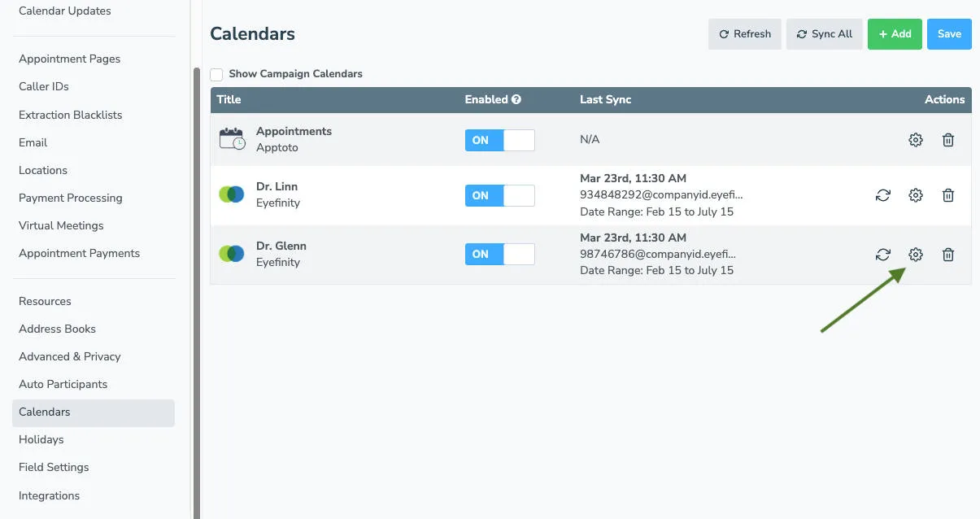Open settings gear for the Appointments calendar
The width and height of the screenshot is (980, 519).
915,140
